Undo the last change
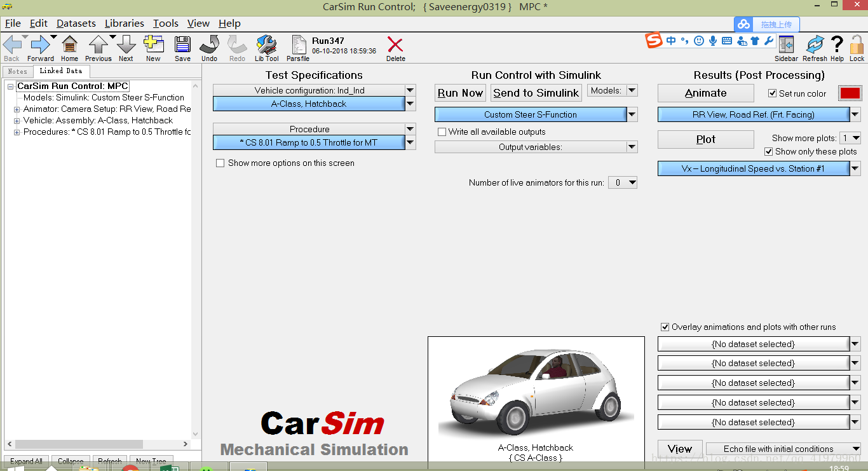This screenshot has height=471, width=868. click(x=209, y=45)
